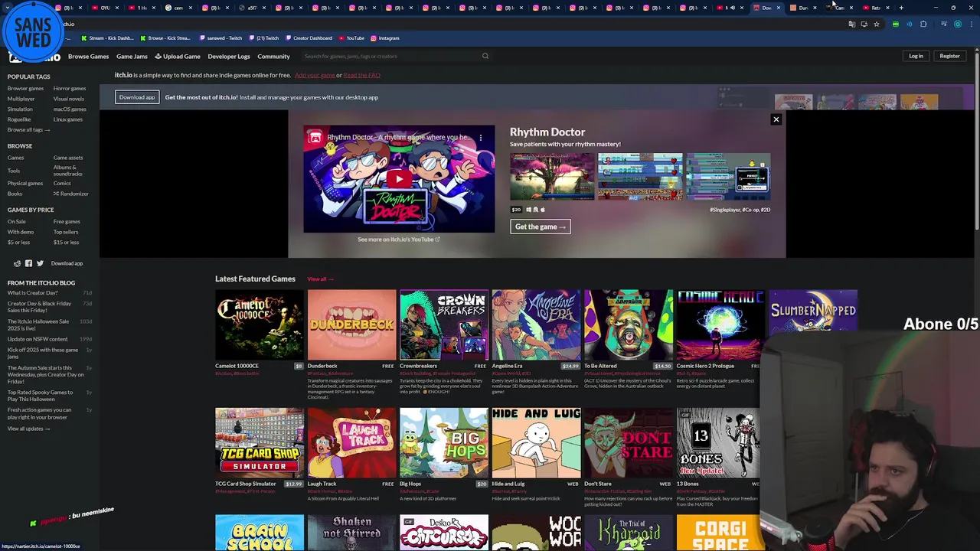Open the Browse - Kick Stream bookmark
This screenshot has height=551, width=980.
[165, 37]
